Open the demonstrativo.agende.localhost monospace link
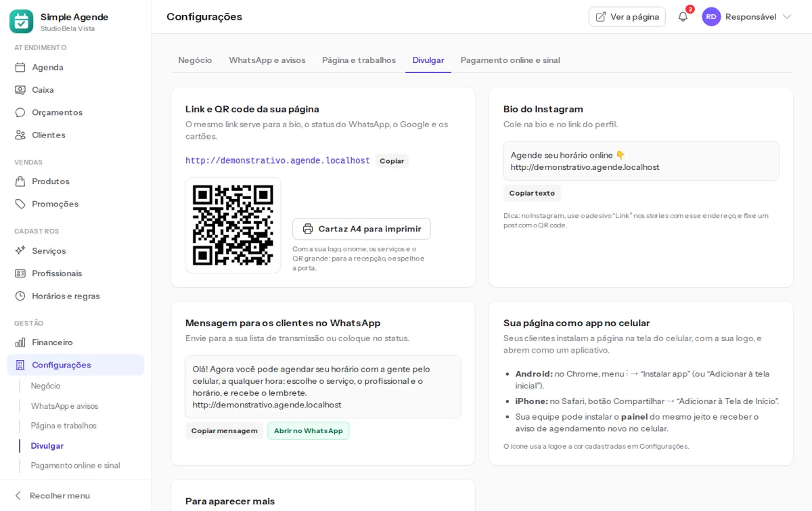This screenshot has width=812, height=511. (x=277, y=161)
